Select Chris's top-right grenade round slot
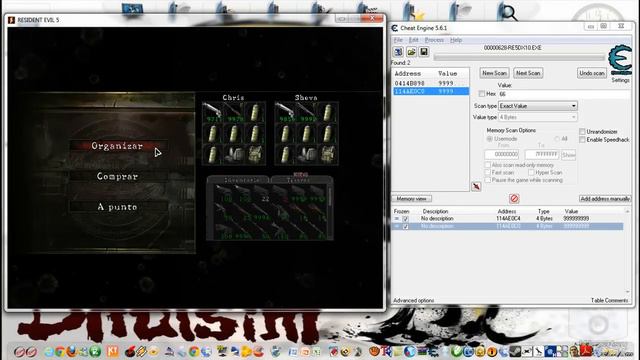The image size is (640, 360). pyautogui.click(x=255, y=113)
